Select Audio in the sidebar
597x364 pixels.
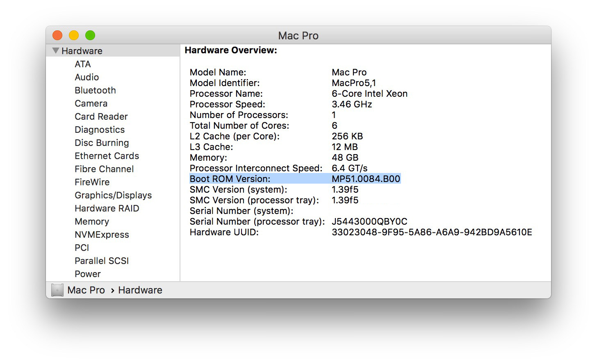(87, 77)
